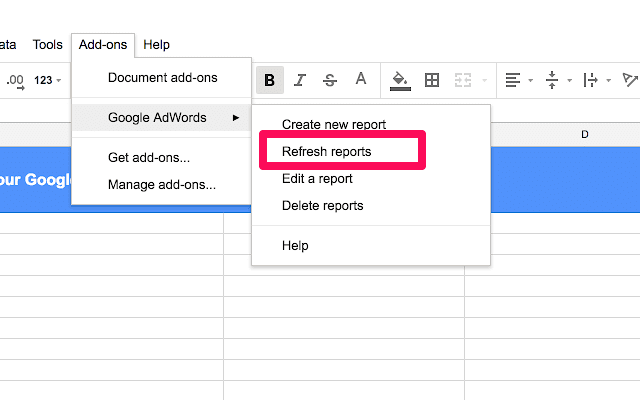Open horizontal align options
The height and width of the screenshot is (400, 640).
coord(513,80)
